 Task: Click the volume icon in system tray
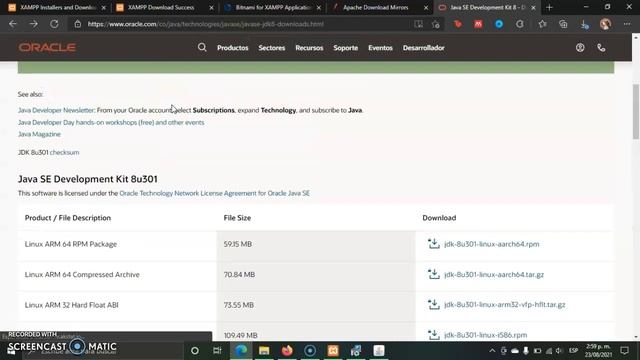(559, 351)
